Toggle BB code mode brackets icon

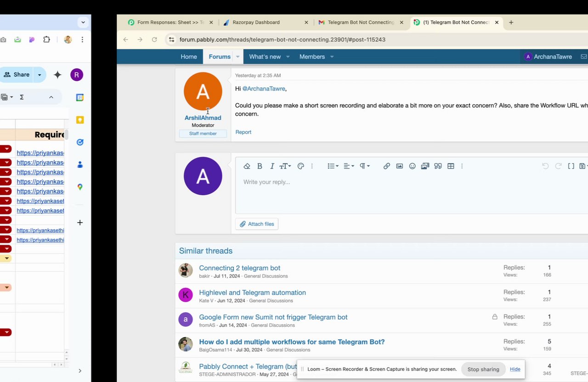(571, 166)
